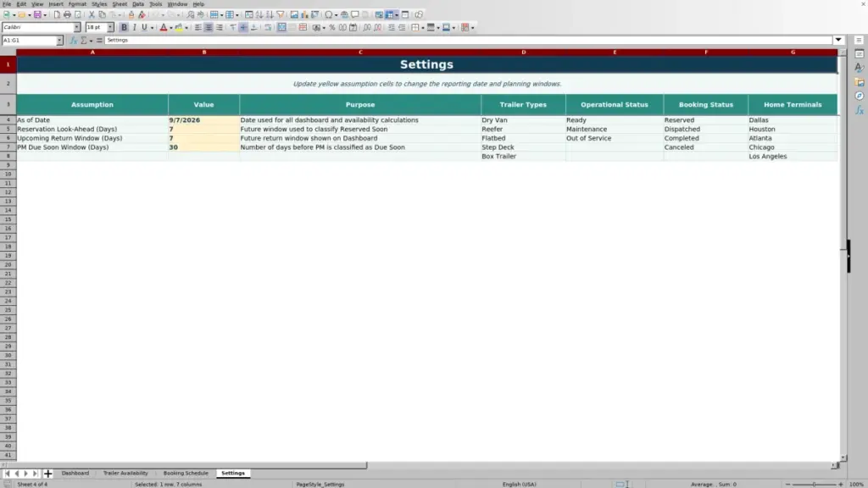Image resolution: width=868 pixels, height=488 pixels.
Task: Open the sidebar Styles panel icon
Action: pos(860,68)
